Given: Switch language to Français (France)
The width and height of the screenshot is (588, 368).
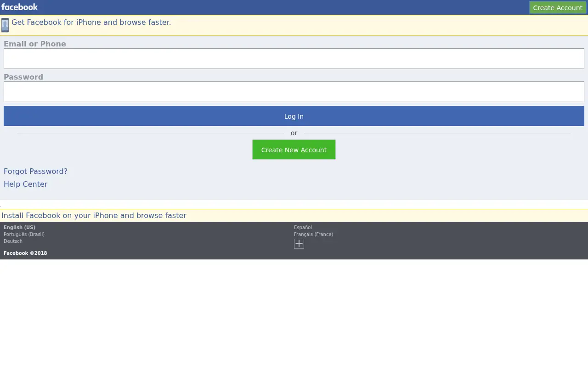Looking at the screenshot, I should [x=313, y=234].
